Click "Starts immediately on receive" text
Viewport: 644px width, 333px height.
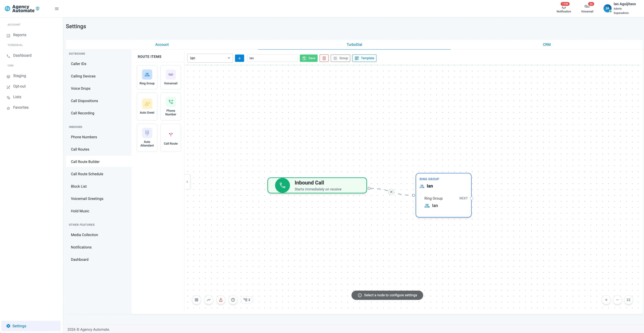[x=318, y=189]
